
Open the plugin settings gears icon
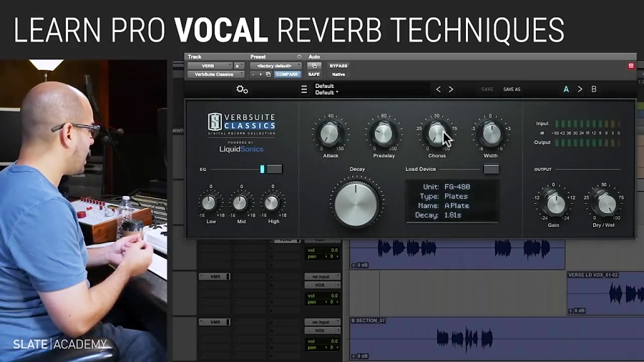point(242,89)
